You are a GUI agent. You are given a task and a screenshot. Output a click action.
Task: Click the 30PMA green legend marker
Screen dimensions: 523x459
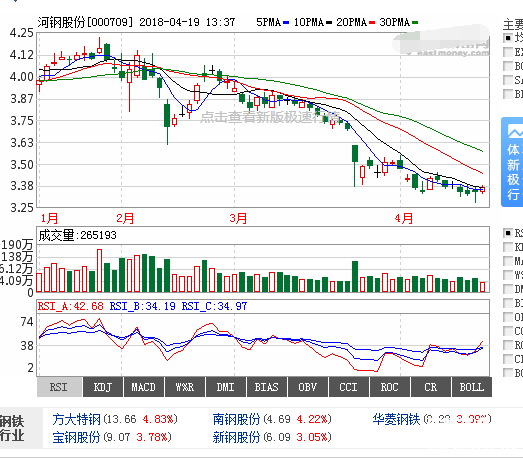[415, 23]
